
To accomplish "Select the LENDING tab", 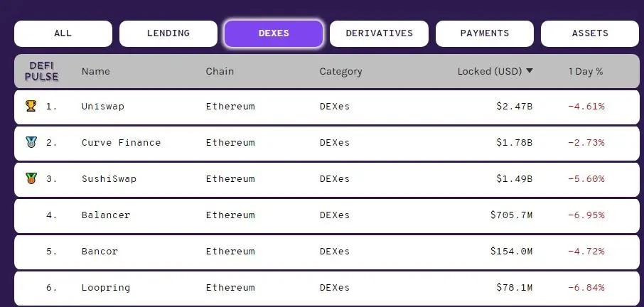I will pos(168,33).
